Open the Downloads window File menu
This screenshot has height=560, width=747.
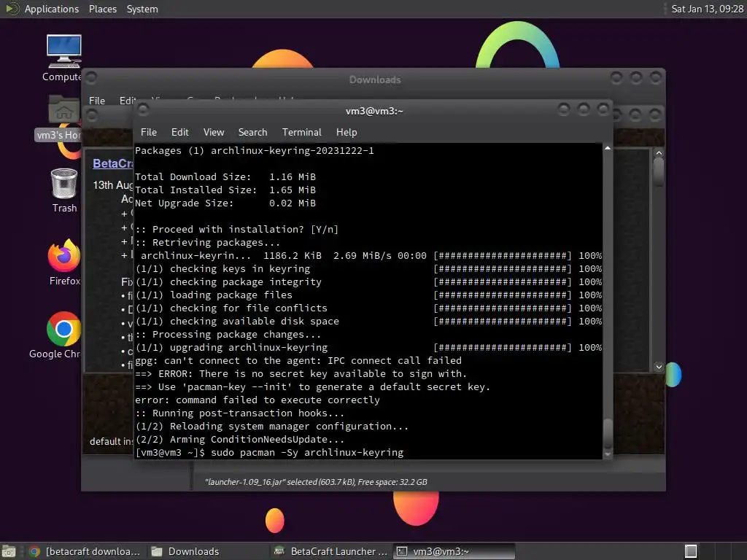(x=97, y=101)
